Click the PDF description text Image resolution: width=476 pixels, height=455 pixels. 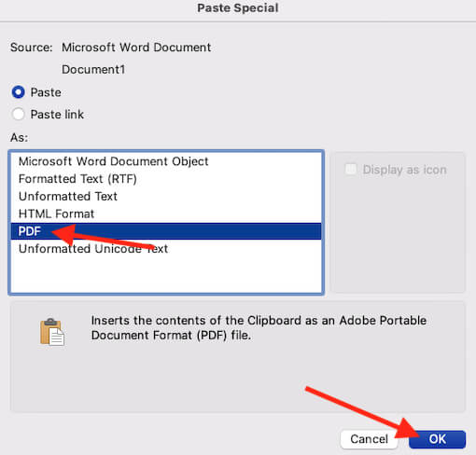[259, 328]
